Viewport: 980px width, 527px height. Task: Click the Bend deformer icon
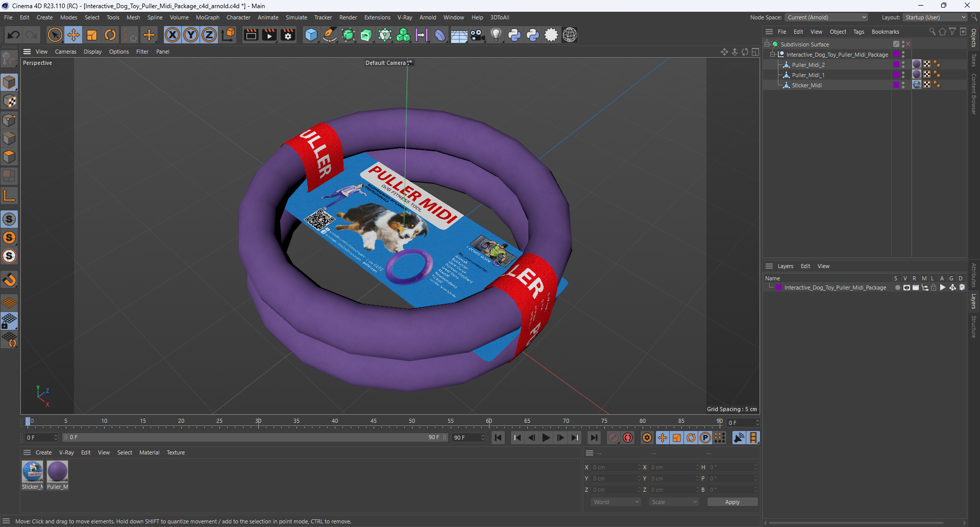tap(440, 35)
